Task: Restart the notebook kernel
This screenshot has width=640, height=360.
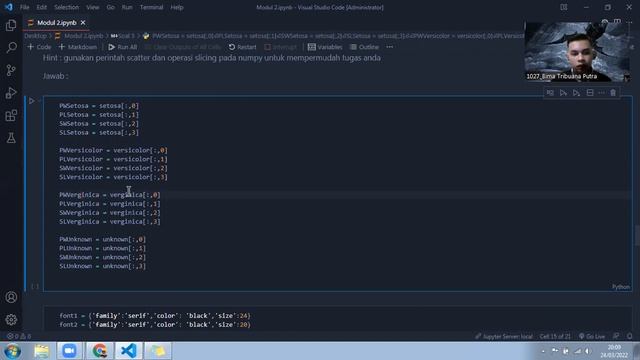Action: pos(242,47)
